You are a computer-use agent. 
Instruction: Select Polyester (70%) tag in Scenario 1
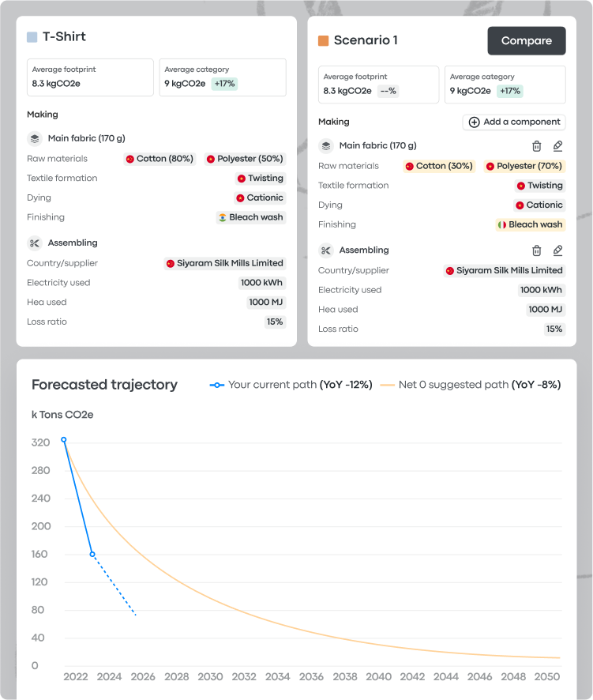pos(523,167)
